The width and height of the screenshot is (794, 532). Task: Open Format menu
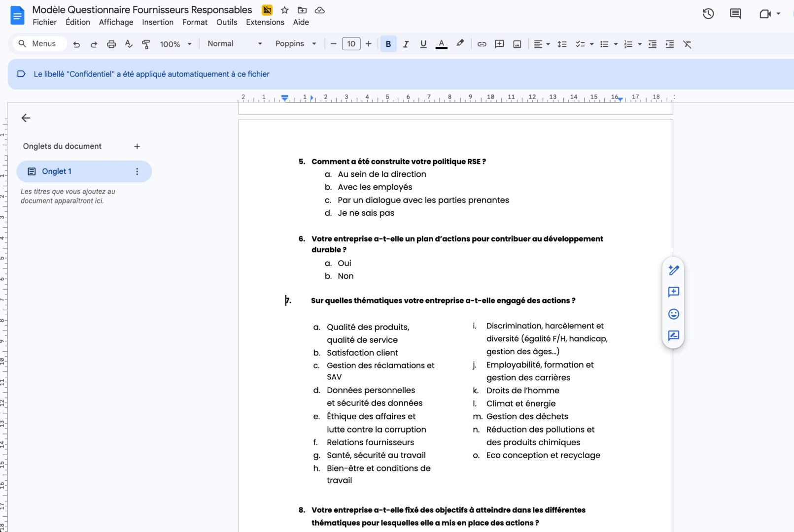click(x=195, y=22)
